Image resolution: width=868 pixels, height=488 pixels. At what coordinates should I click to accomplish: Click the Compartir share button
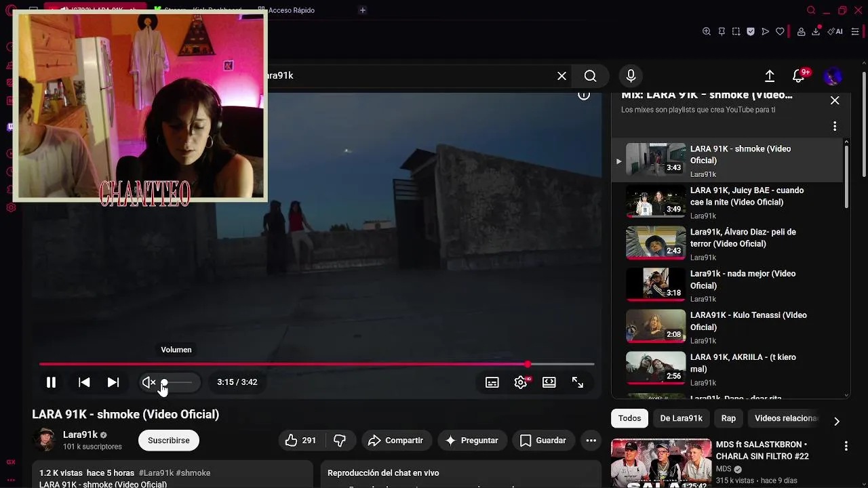click(395, 441)
